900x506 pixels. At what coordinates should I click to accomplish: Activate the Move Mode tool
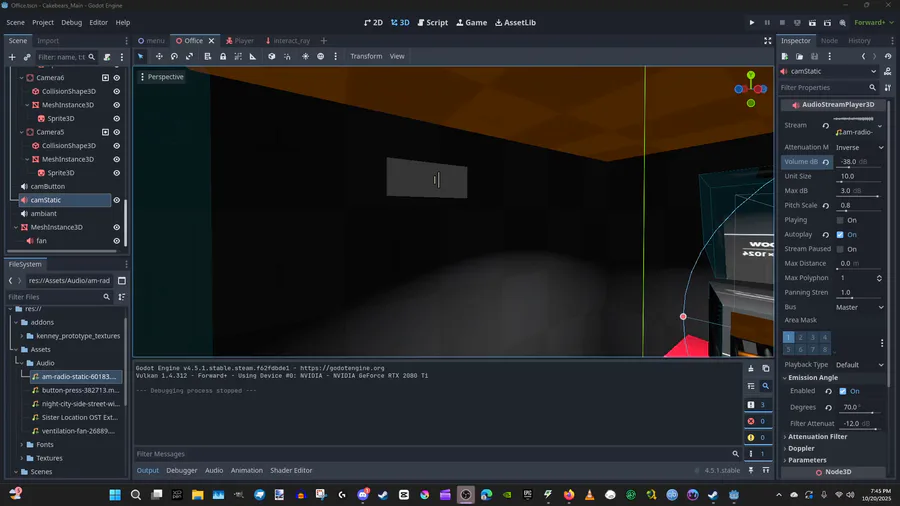159,56
